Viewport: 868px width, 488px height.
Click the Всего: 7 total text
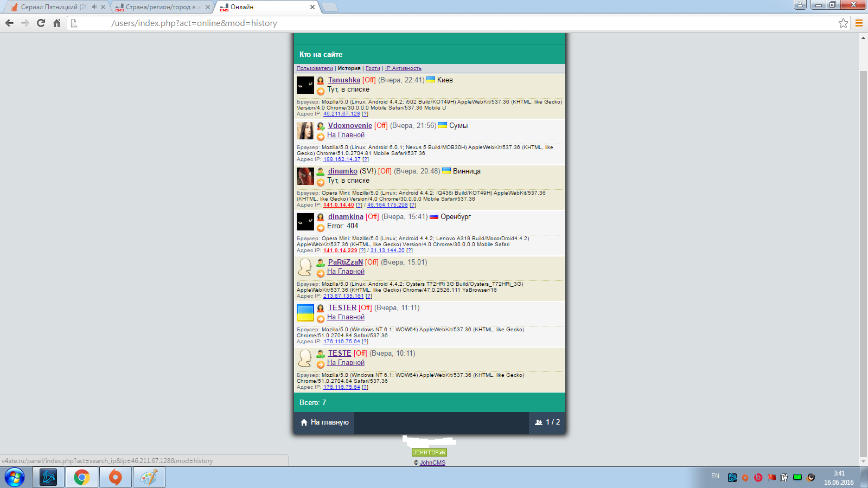[x=313, y=403]
